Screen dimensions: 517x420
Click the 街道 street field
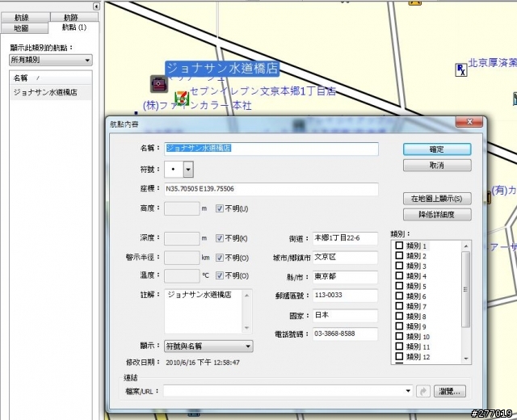(345, 238)
